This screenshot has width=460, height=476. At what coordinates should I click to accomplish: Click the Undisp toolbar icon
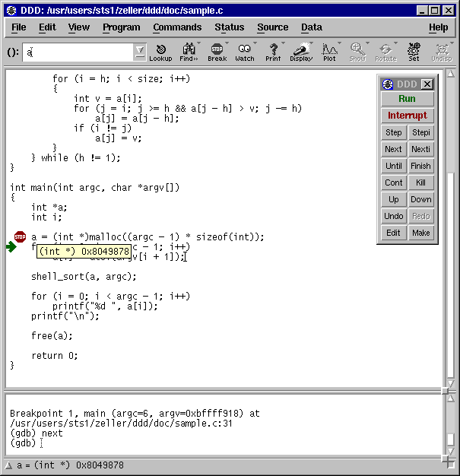(442, 52)
